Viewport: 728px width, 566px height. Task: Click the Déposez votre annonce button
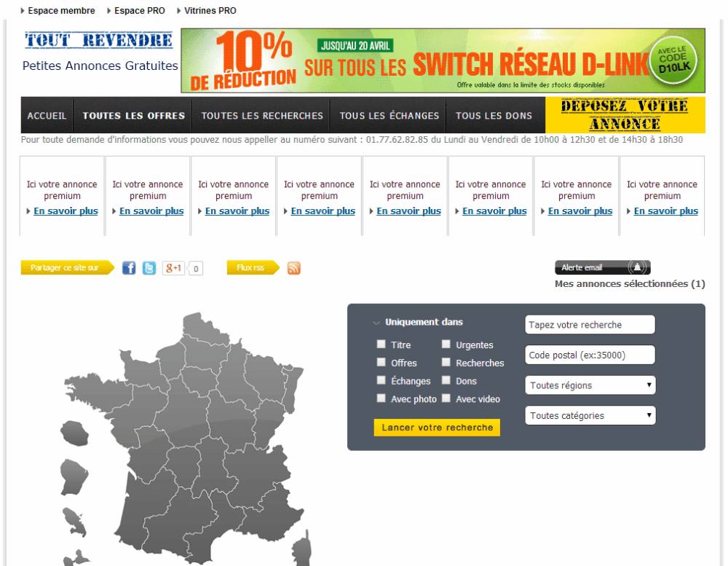point(625,115)
